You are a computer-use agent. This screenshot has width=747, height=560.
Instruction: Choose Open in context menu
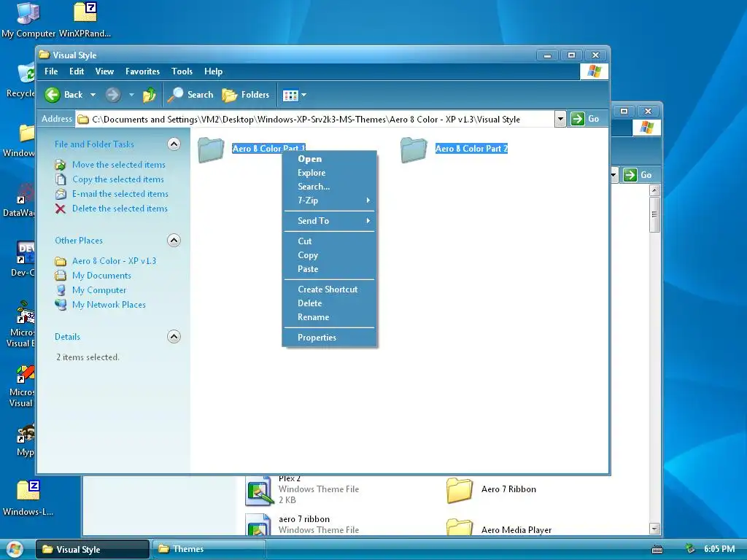(x=329, y=159)
